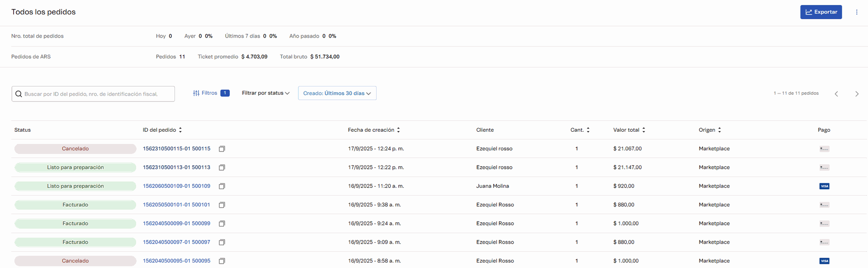Copy order ID 1562050500101-01
The image size is (868, 268).
[222, 205]
